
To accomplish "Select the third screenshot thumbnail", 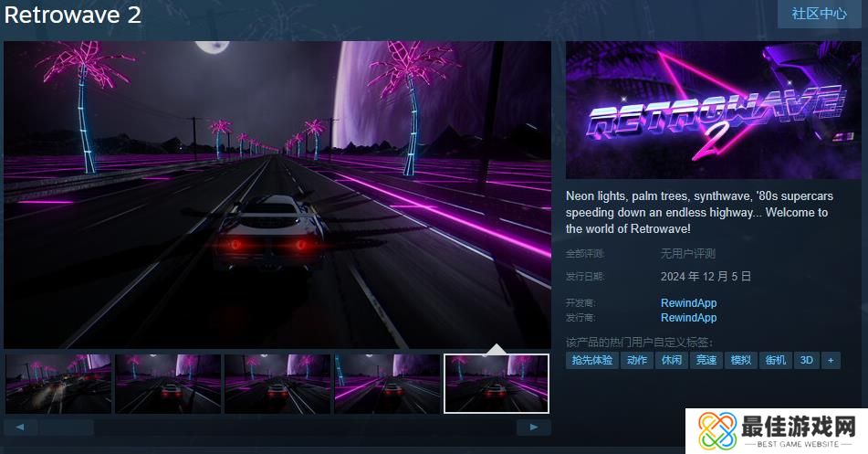I will click(277, 384).
